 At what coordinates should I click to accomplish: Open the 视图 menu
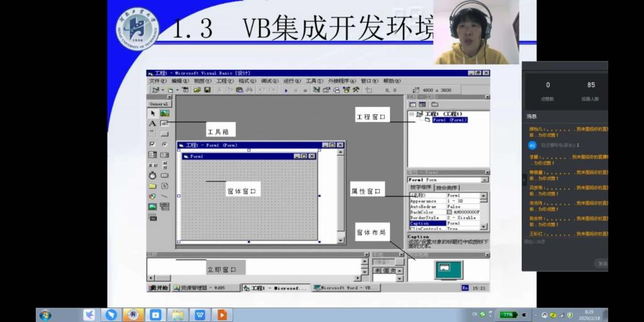tap(202, 81)
